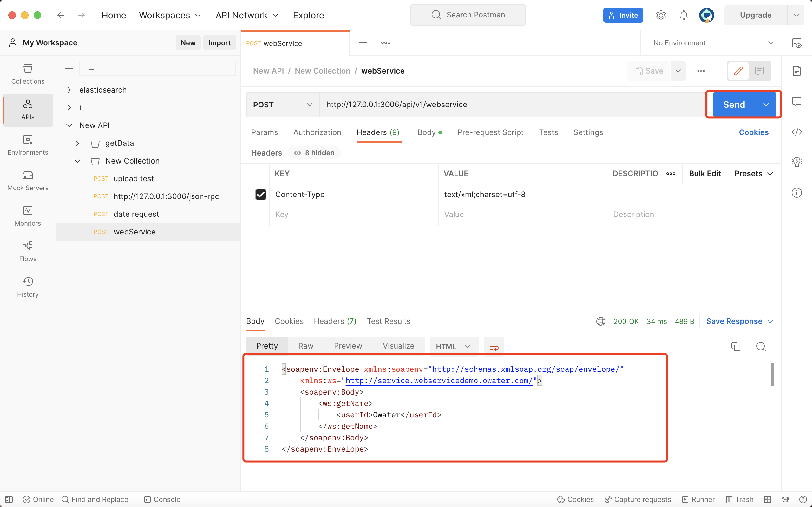Viewport: 812px width, 507px height.
Task: Click the Send button
Action: [734, 105]
